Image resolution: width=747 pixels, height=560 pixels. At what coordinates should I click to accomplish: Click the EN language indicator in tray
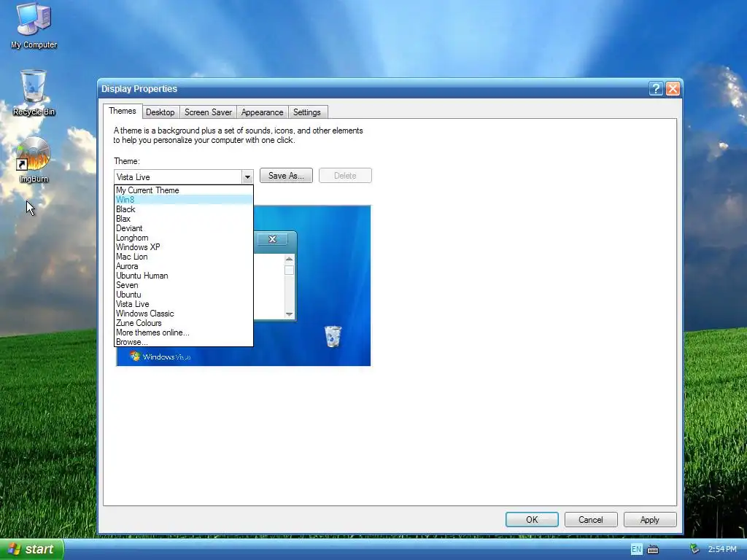[x=636, y=549]
